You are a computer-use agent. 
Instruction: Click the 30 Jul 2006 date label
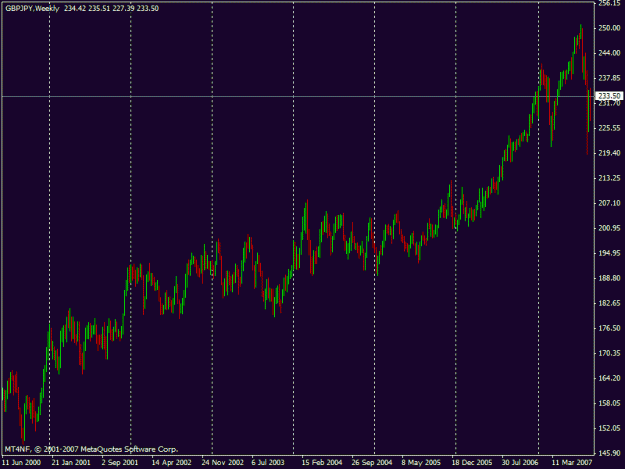point(520,463)
